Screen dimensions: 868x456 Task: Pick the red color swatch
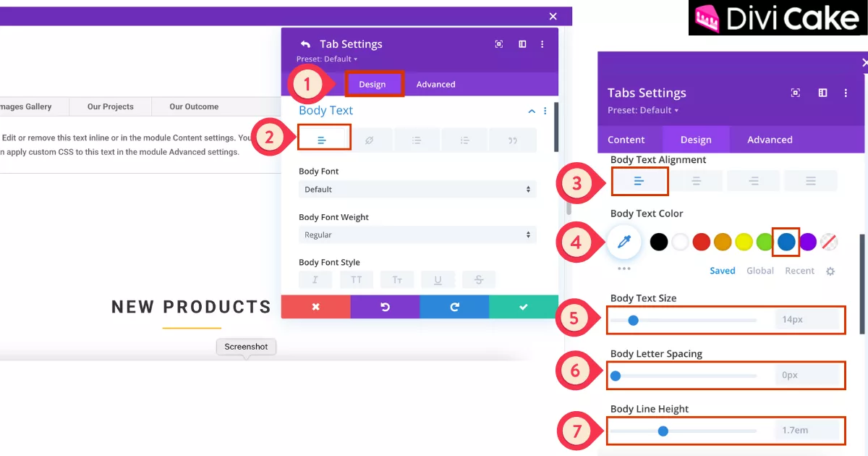pos(702,242)
